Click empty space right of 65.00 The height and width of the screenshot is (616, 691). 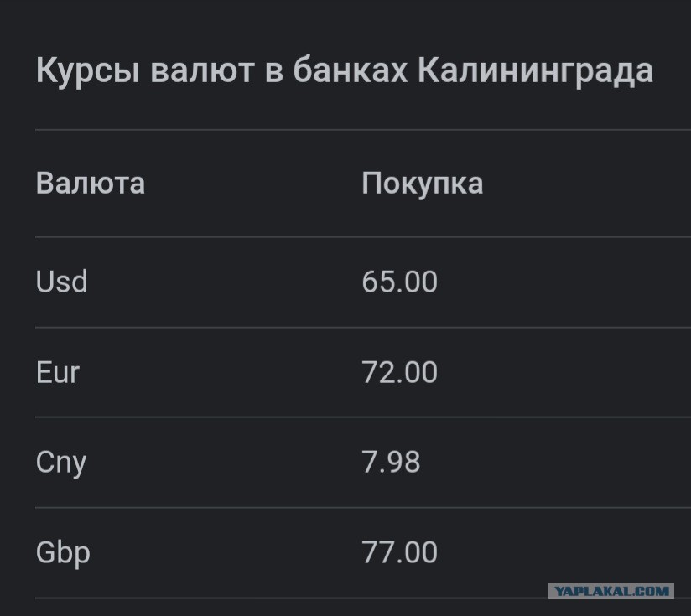(x=564, y=282)
